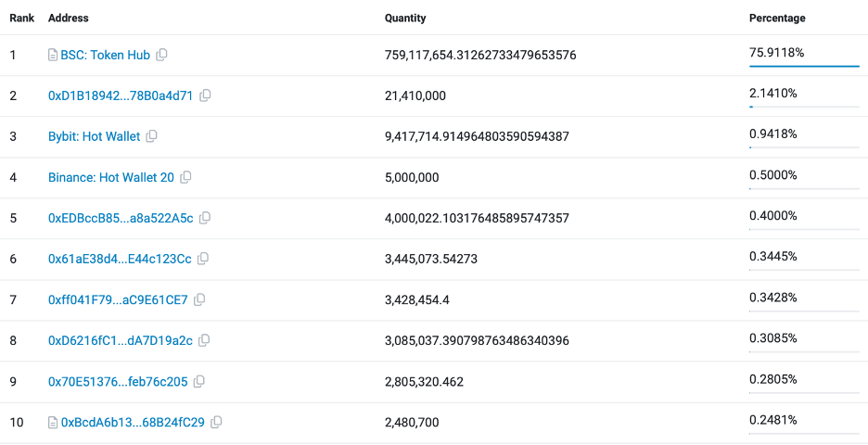Screen dimensions: 868x445
Task: Copy address 0xD1B18942...78B0a4d71
Action: pos(205,95)
